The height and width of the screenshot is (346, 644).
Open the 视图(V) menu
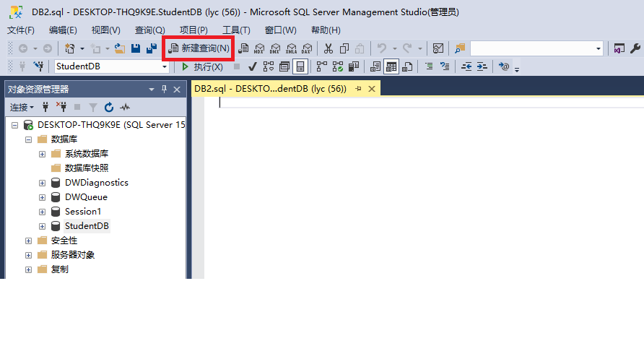[105, 30]
